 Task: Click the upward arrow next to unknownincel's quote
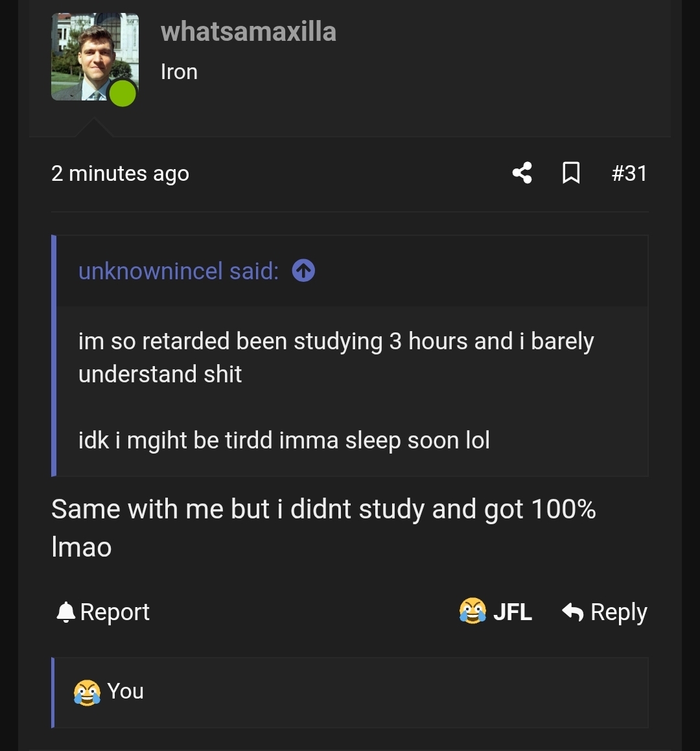(302, 271)
